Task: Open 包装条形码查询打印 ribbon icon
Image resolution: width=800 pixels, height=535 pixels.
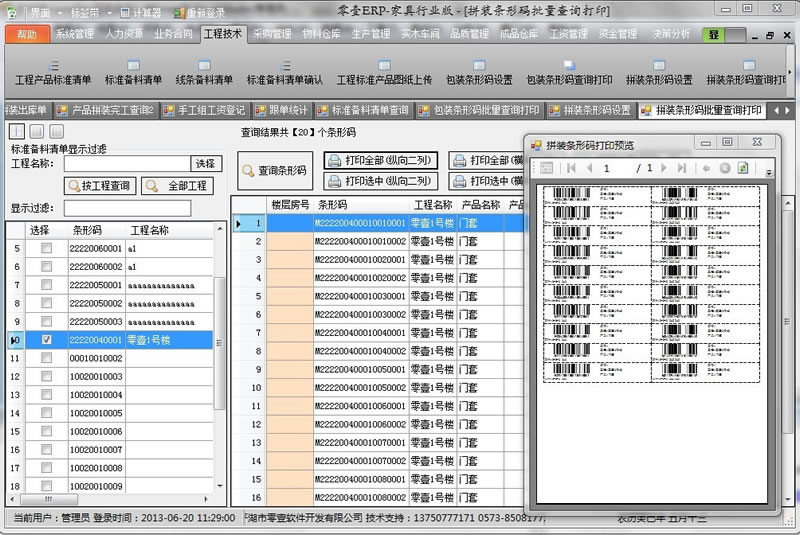Action: point(569,66)
